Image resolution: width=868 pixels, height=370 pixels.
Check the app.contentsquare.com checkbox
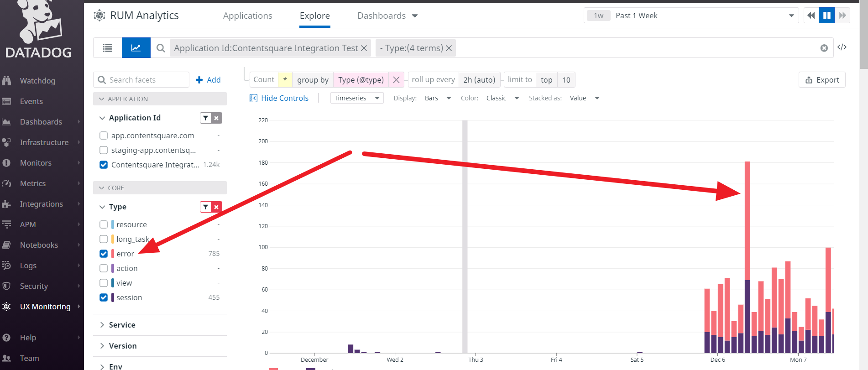[104, 135]
